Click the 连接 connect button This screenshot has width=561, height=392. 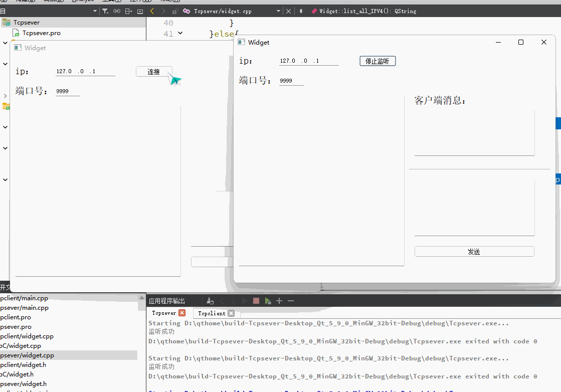(154, 72)
